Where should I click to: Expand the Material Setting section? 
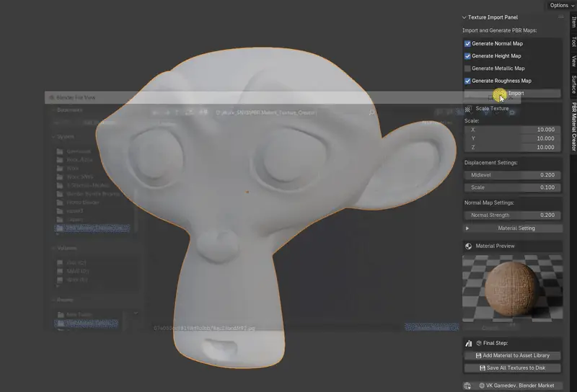[512, 228]
